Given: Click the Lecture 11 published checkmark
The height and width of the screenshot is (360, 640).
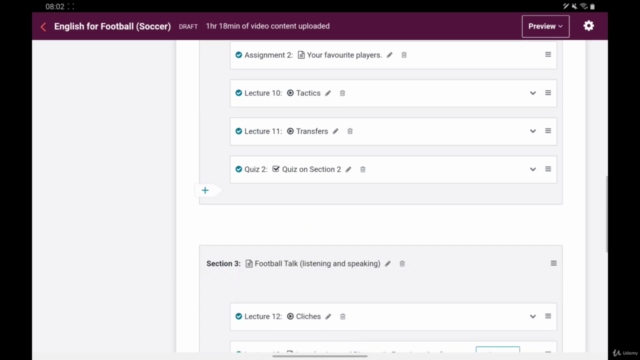Looking at the screenshot, I should tap(239, 131).
